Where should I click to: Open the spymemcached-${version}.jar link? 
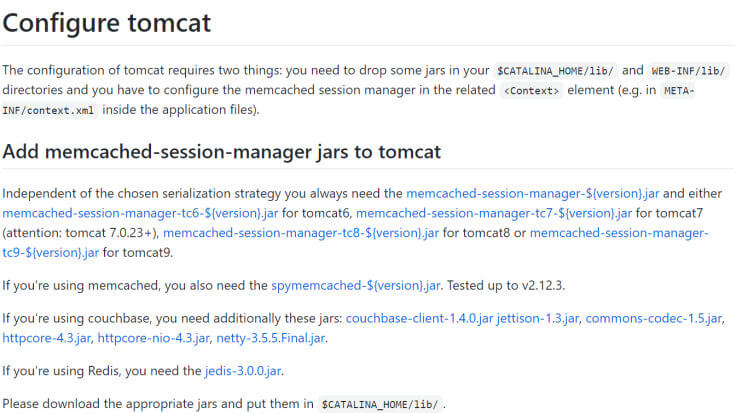(356, 286)
